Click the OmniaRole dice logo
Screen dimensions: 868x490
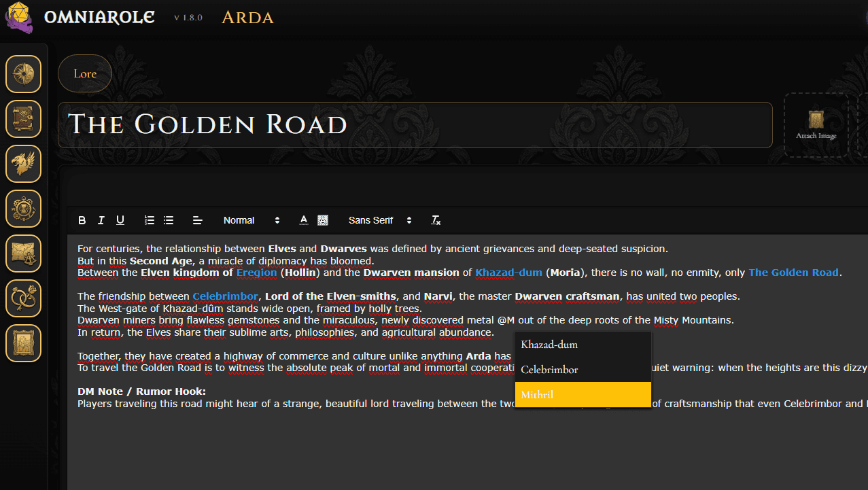click(18, 17)
